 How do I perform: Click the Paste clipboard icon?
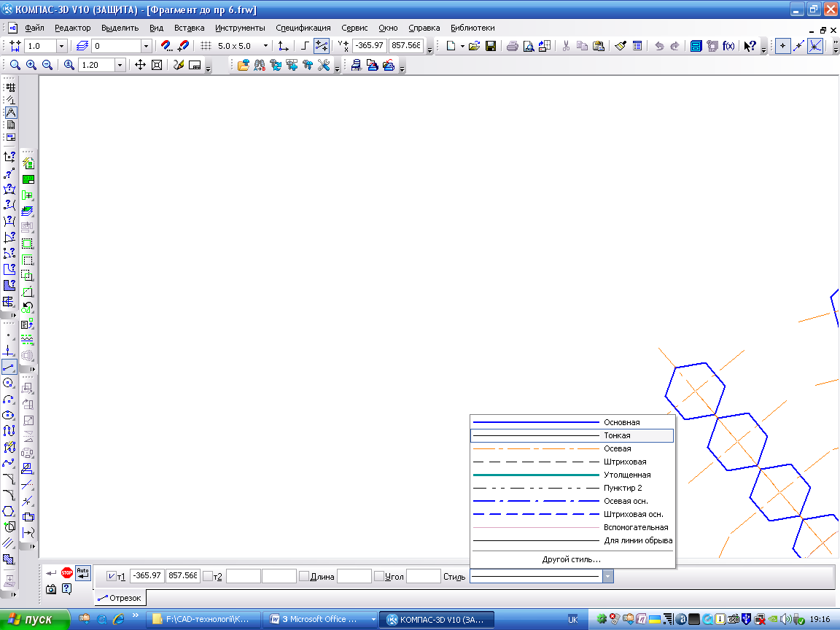click(599, 46)
